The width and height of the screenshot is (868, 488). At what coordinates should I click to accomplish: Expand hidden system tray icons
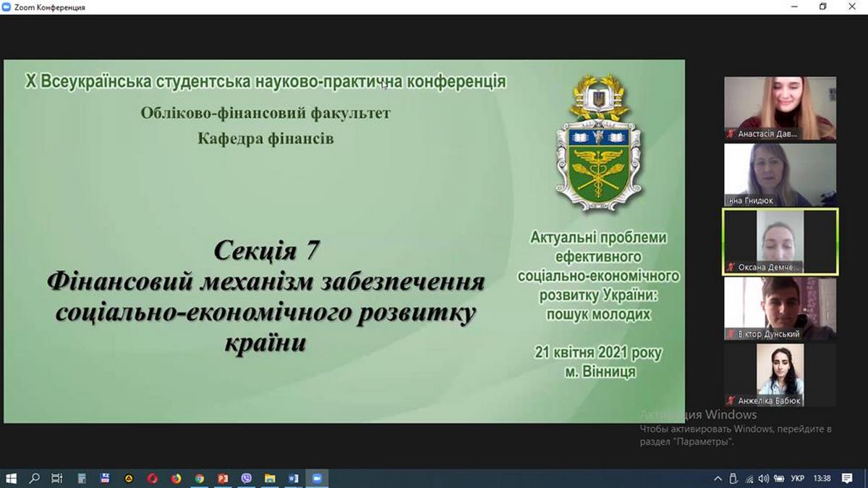click(x=718, y=479)
